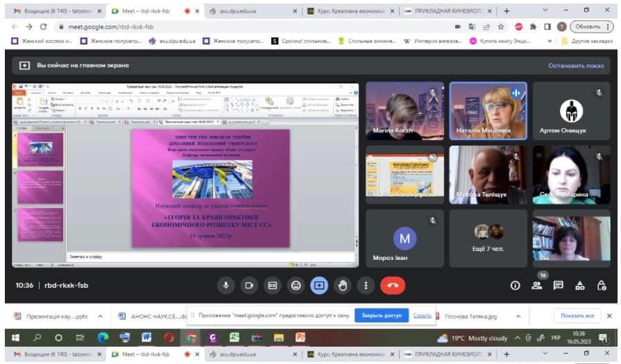Turn off the camera in Meet

(x=249, y=285)
